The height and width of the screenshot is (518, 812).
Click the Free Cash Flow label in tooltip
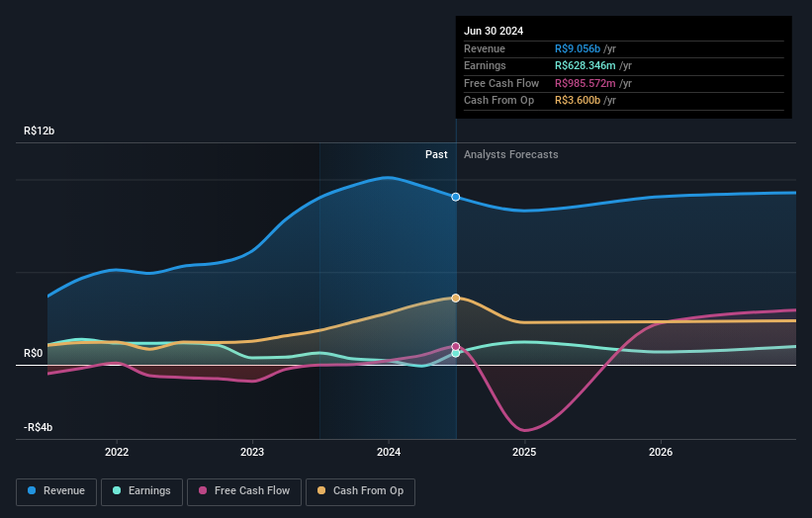coord(501,83)
